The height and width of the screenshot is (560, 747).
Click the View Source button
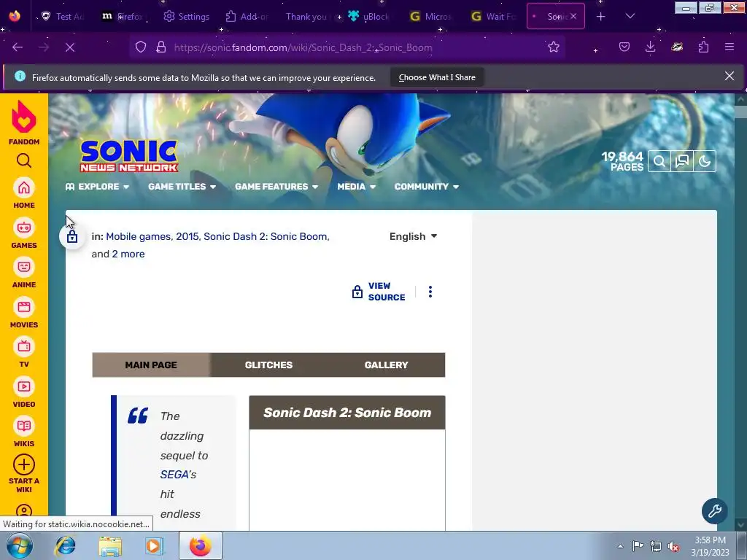point(379,292)
